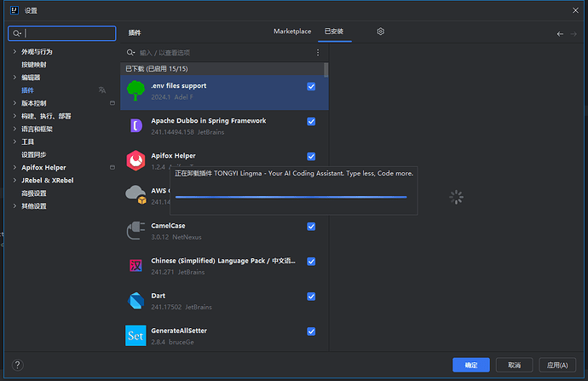
Task: Click the 取消 button
Action: [x=514, y=365]
